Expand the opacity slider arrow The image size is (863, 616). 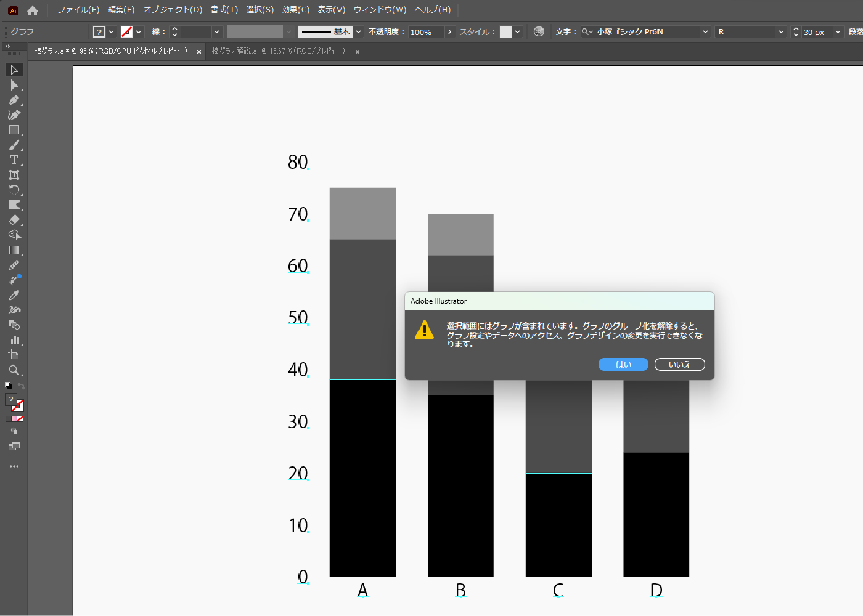click(x=449, y=31)
